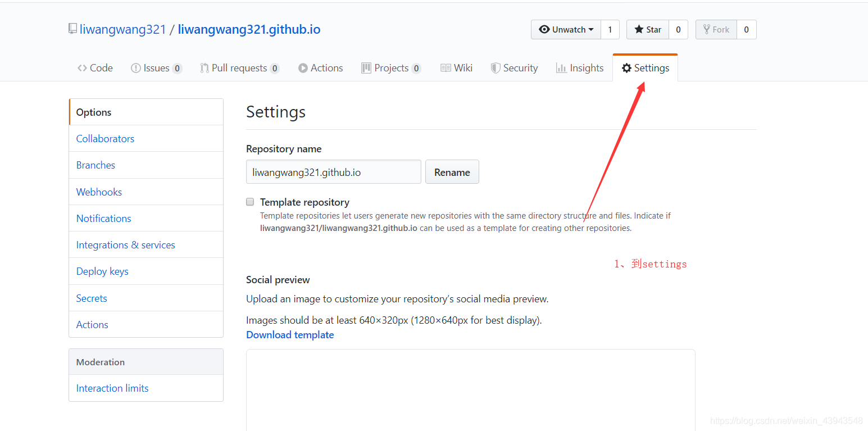Click the Star button

click(648, 29)
